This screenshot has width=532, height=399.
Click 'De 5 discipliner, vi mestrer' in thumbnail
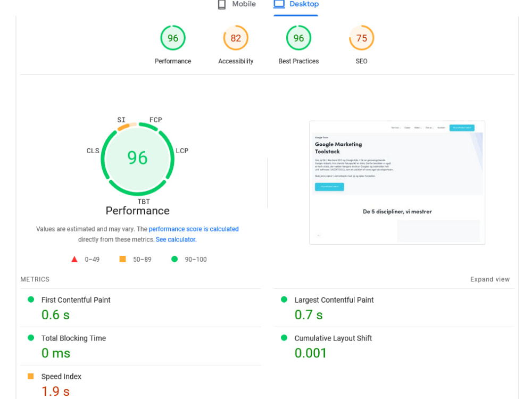point(397,212)
